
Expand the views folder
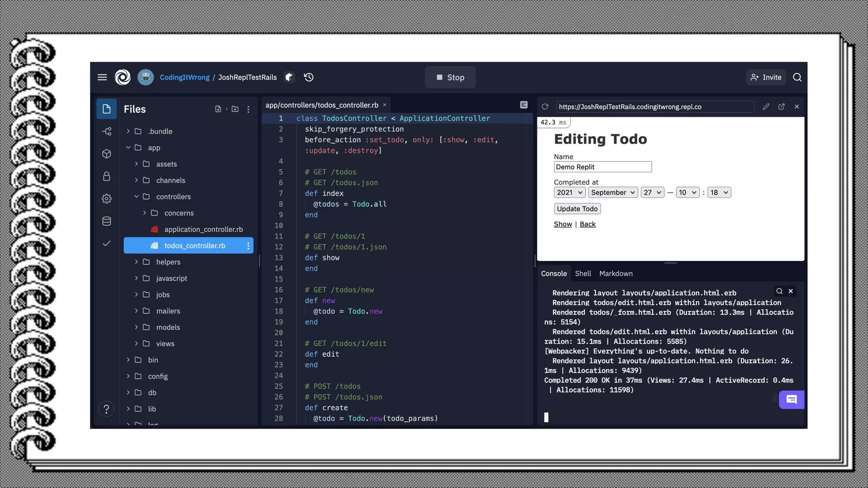coord(165,344)
